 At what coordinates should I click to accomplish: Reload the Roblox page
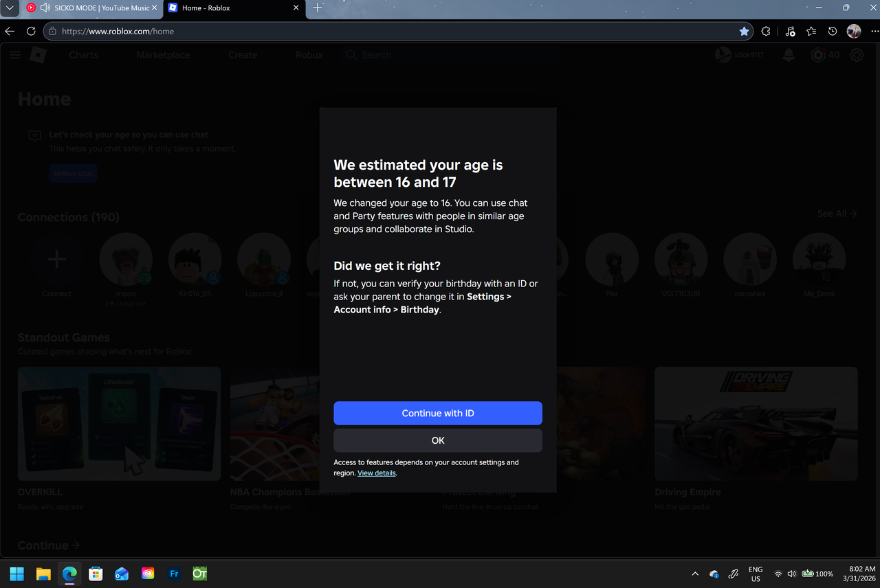pos(31,31)
